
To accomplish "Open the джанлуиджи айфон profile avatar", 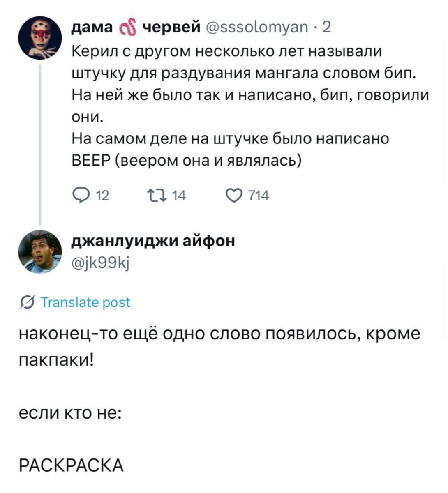I will pos(40,251).
